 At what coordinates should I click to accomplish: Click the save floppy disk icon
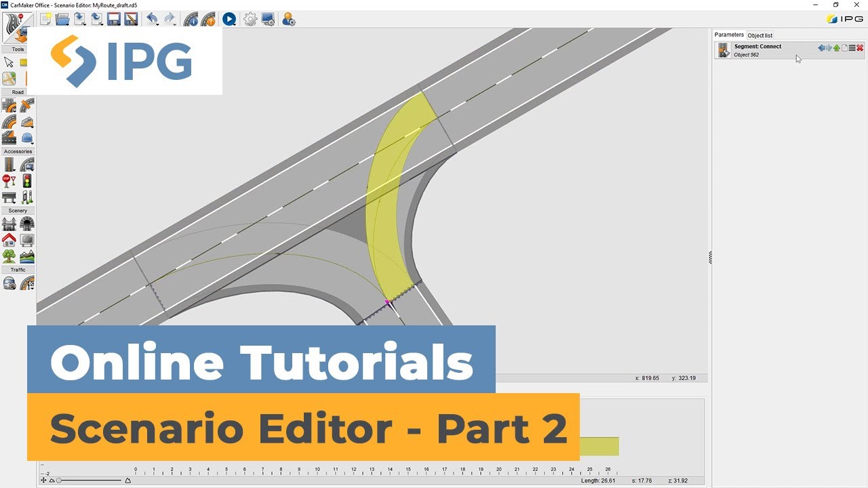point(113,19)
